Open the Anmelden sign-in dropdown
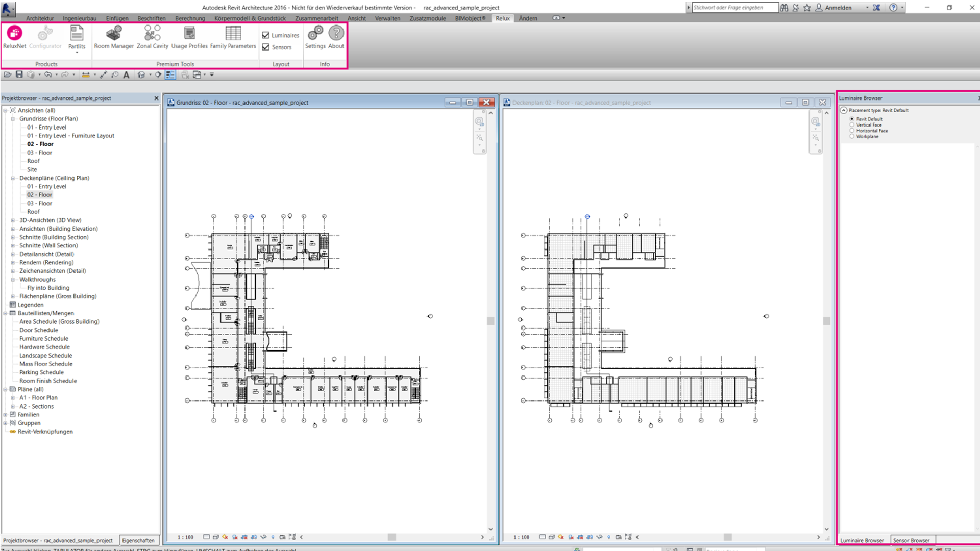 click(x=867, y=8)
